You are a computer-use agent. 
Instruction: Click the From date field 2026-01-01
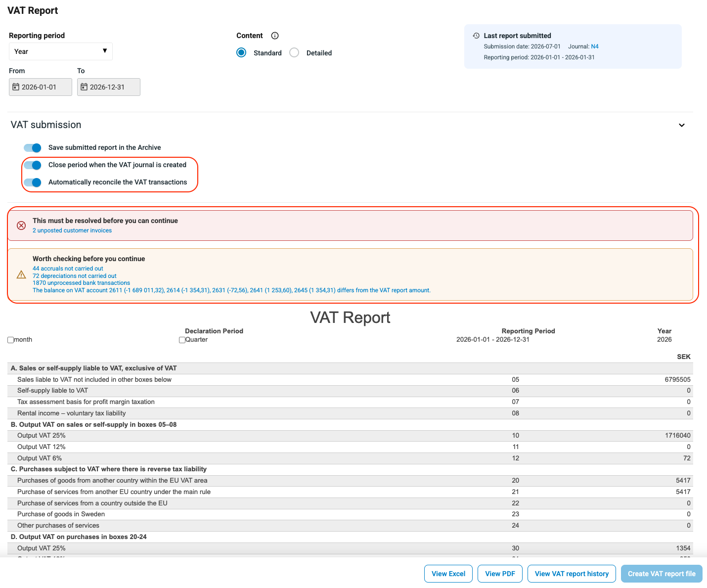(41, 87)
